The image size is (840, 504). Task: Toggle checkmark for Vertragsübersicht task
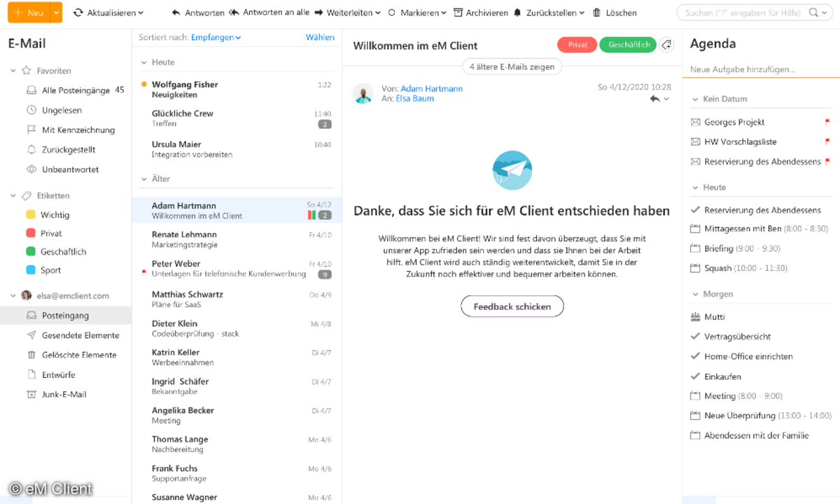695,337
